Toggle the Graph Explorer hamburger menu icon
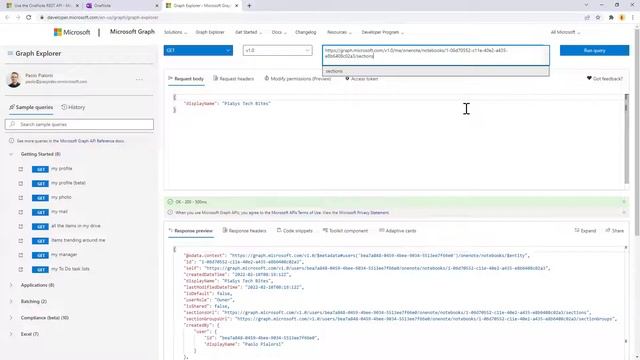 (x=10, y=53)
